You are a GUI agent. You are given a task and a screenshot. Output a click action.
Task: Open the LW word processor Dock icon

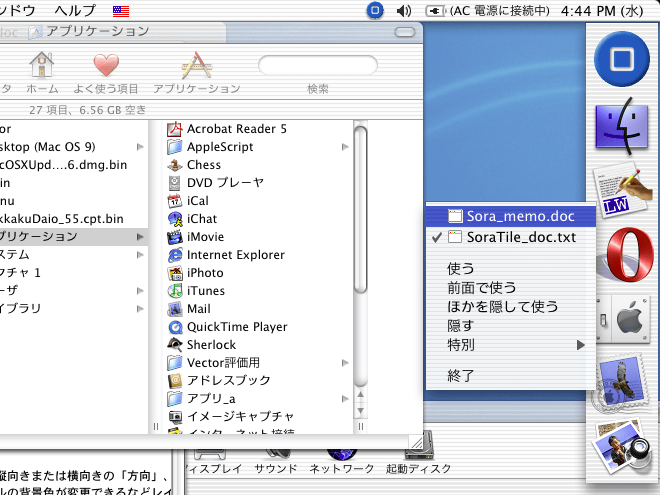pos(622,192)
